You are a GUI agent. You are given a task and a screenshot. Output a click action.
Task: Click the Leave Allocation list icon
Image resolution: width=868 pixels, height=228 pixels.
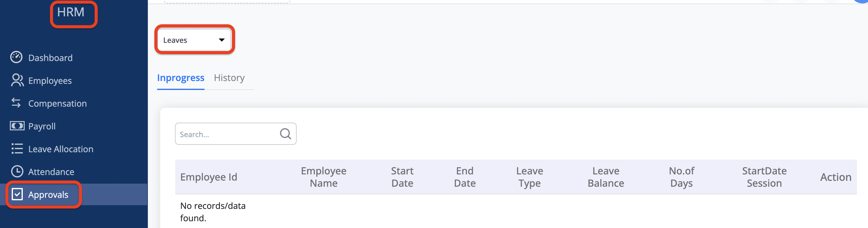(x=17, y=149)
